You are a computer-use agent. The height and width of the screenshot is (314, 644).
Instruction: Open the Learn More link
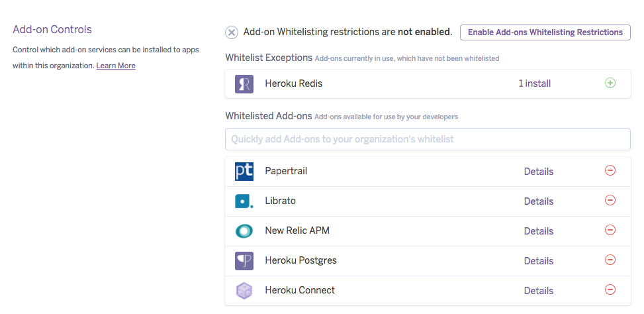116,66
